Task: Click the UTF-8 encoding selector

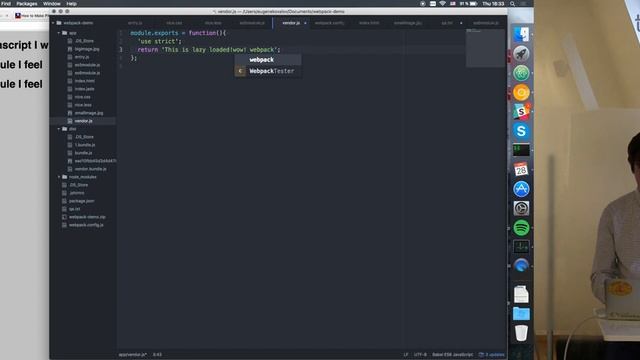Action: click(420, 355)
